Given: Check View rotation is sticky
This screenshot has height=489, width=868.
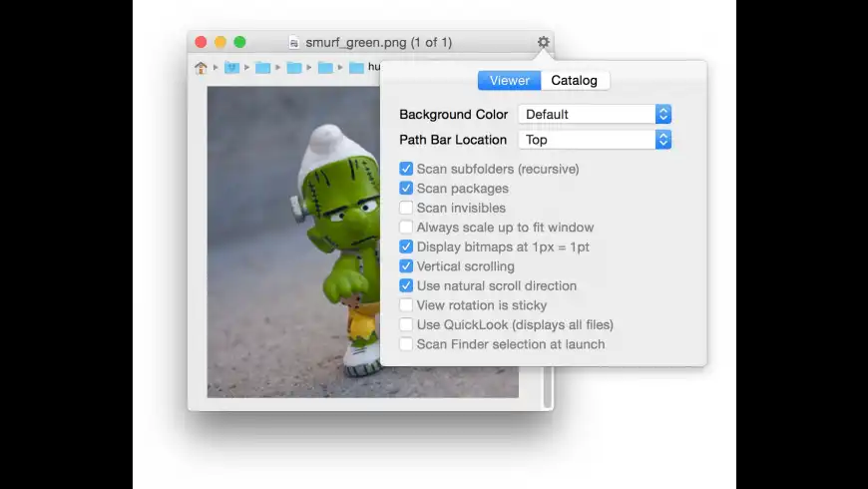Looking at the screenshot, I should tap(406, 305).
